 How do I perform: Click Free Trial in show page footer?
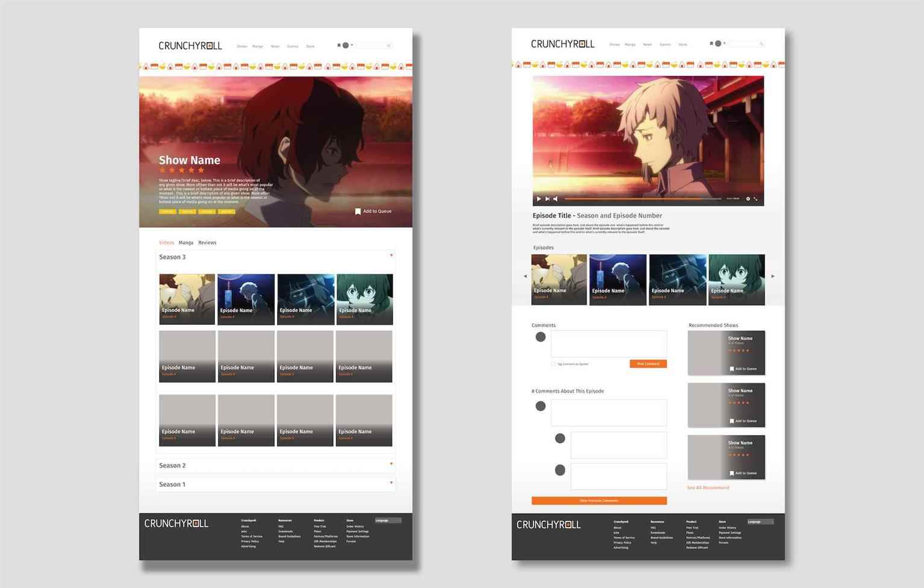tap(320, 527)
